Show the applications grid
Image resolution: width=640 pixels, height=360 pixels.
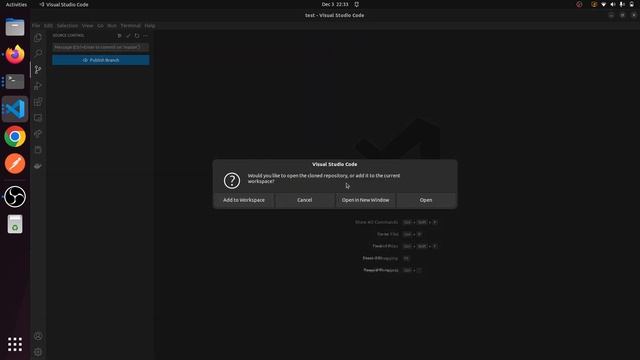(x=15, y=344)
